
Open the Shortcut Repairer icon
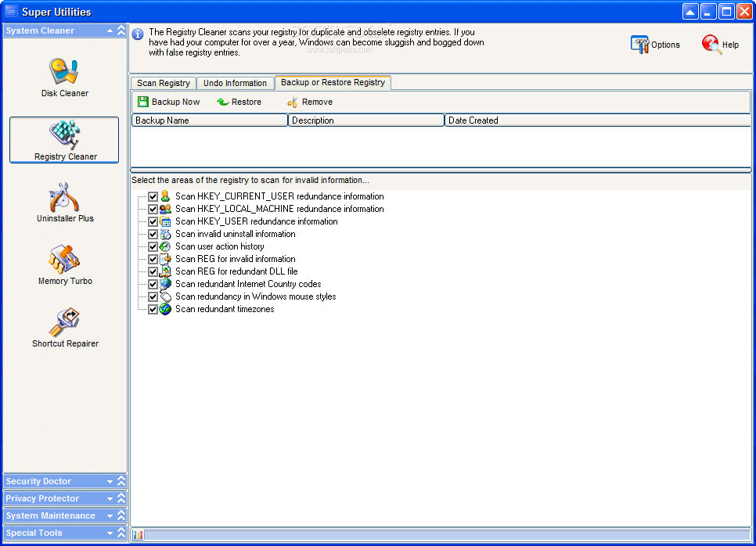click(x=64, y=321)
